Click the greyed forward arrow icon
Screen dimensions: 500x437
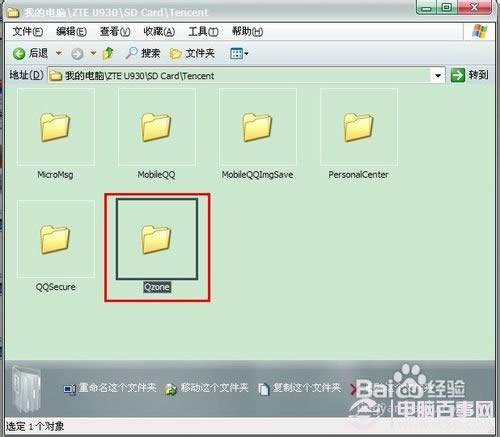(x=77, y=53)
